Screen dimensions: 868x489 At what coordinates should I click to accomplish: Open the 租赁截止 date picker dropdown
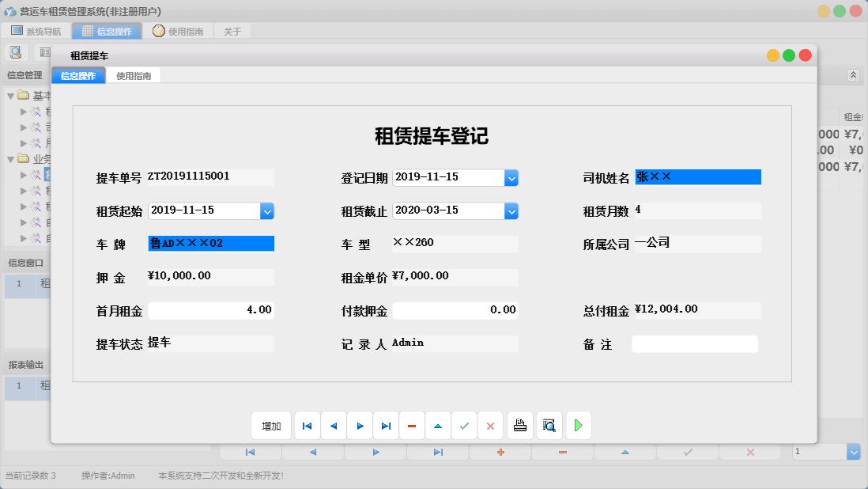click(x=512, y=213)
